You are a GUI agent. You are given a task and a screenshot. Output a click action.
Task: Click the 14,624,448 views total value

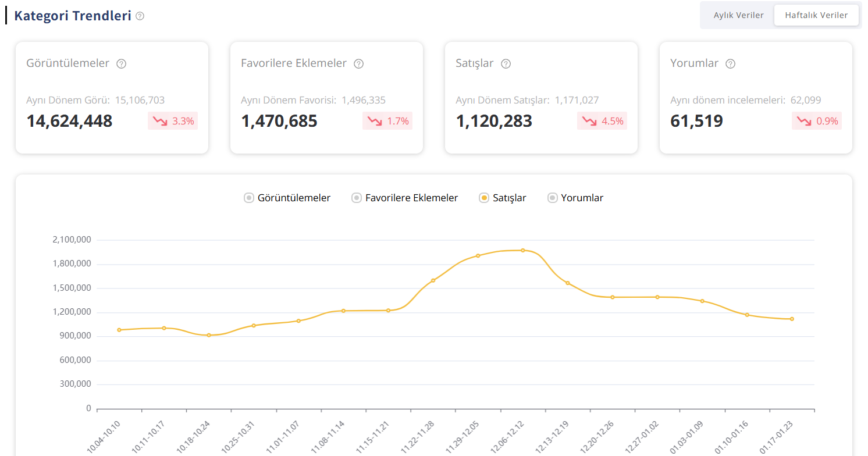coord(69,121)
